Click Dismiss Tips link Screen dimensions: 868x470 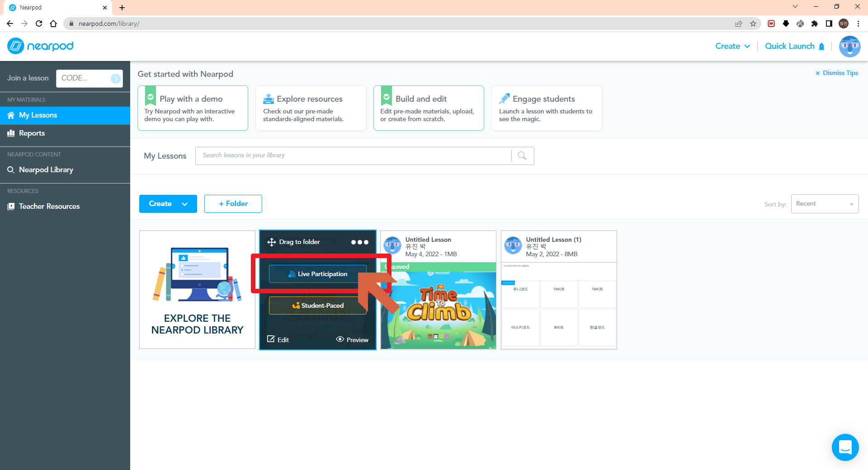tap(836, 73)
